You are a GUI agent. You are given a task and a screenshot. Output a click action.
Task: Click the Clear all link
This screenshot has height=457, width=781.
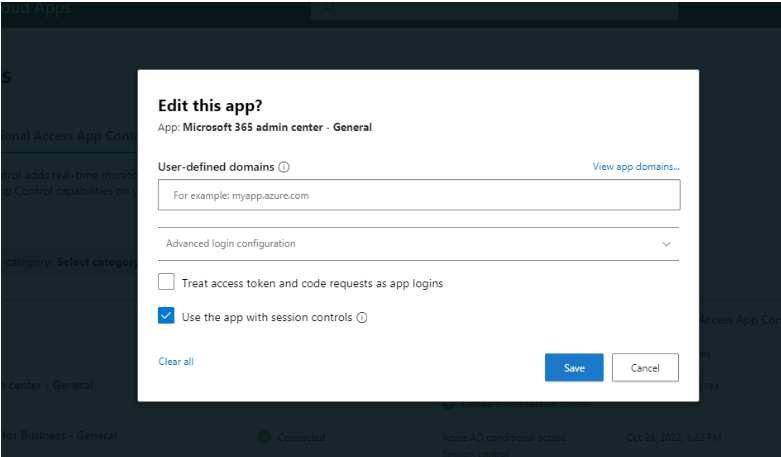[x=176, y=361]
